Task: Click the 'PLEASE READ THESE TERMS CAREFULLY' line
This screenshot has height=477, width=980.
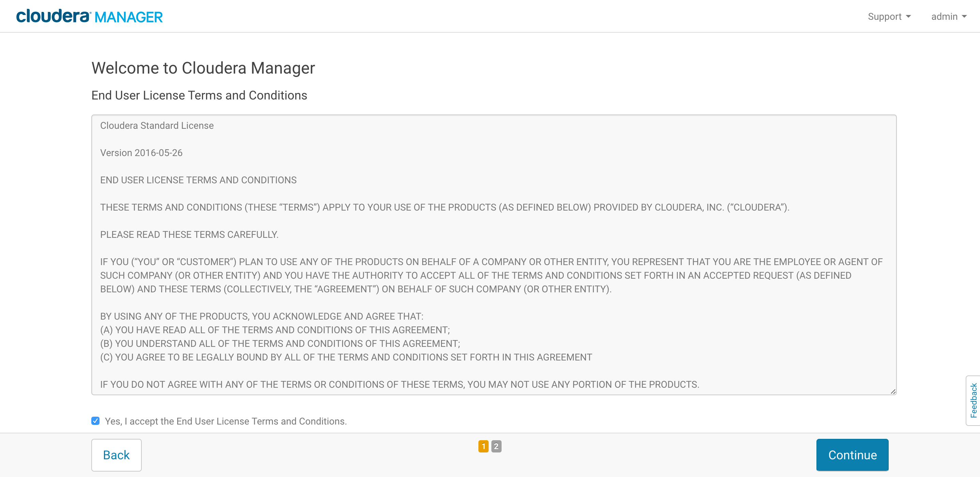Action: (189, 235)
